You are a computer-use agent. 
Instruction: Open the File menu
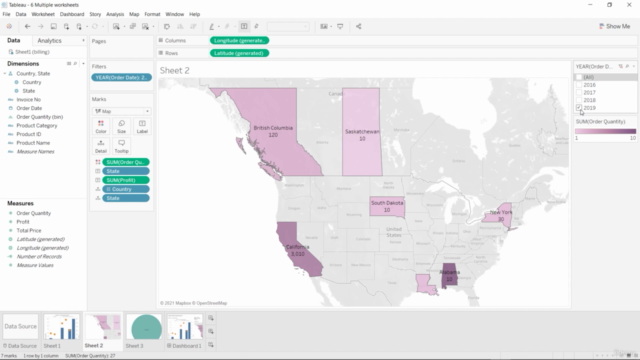[x=6, y=14]
